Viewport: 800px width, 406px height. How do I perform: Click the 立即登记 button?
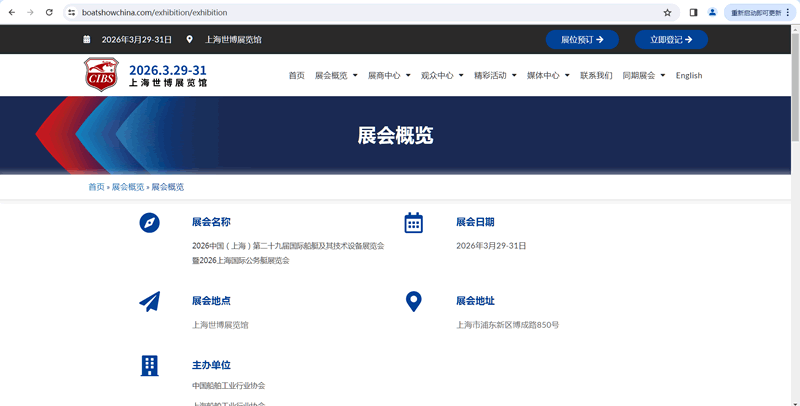coord(671,40)
